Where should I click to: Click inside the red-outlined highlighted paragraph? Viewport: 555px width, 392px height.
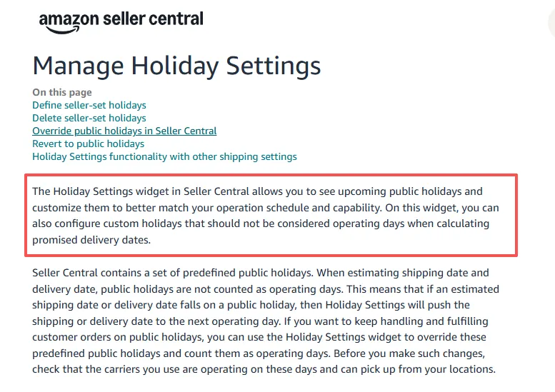(x=271, y=215)
